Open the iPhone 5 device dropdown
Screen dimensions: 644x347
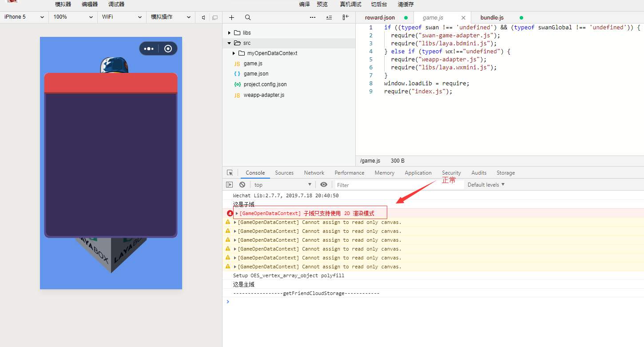click(x=24, y=17)
